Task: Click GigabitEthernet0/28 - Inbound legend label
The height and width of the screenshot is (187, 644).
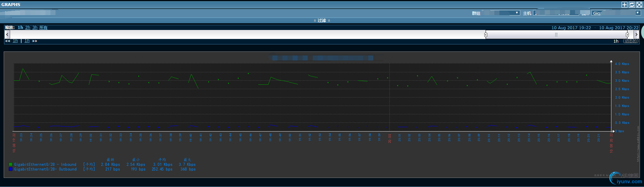Action: pyautogui.click(x=45, y=164)
